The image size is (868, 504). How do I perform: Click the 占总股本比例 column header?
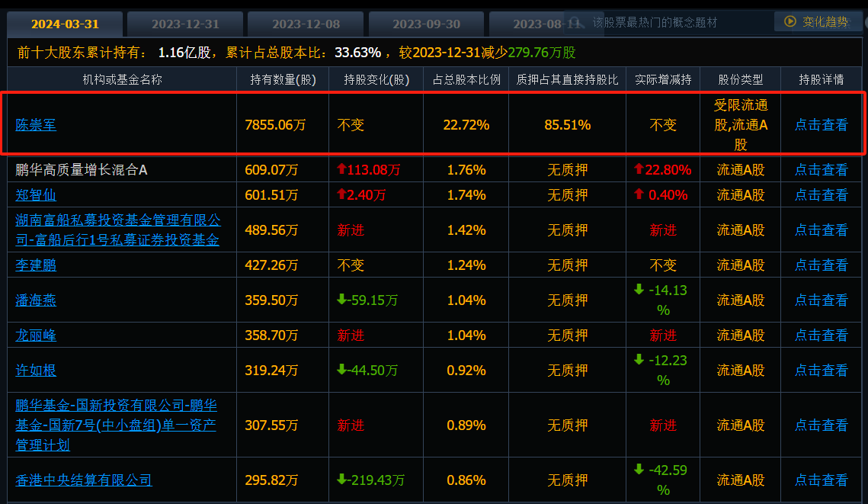(466, 80)
